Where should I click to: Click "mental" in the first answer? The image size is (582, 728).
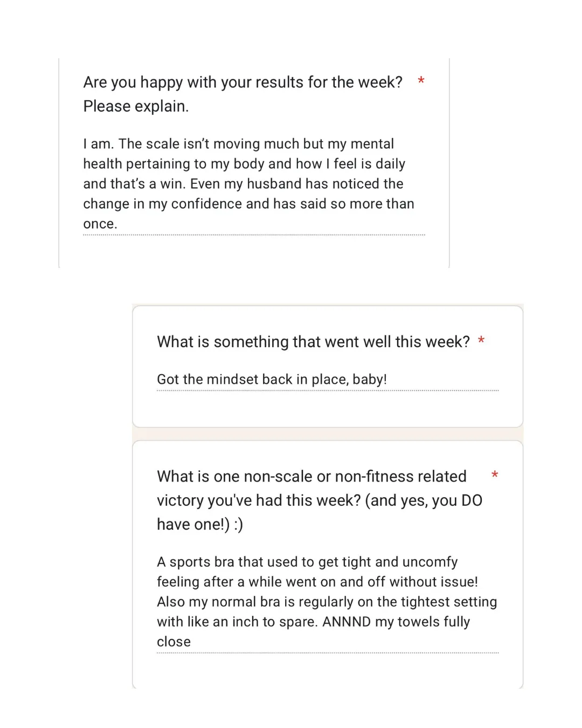372,144
